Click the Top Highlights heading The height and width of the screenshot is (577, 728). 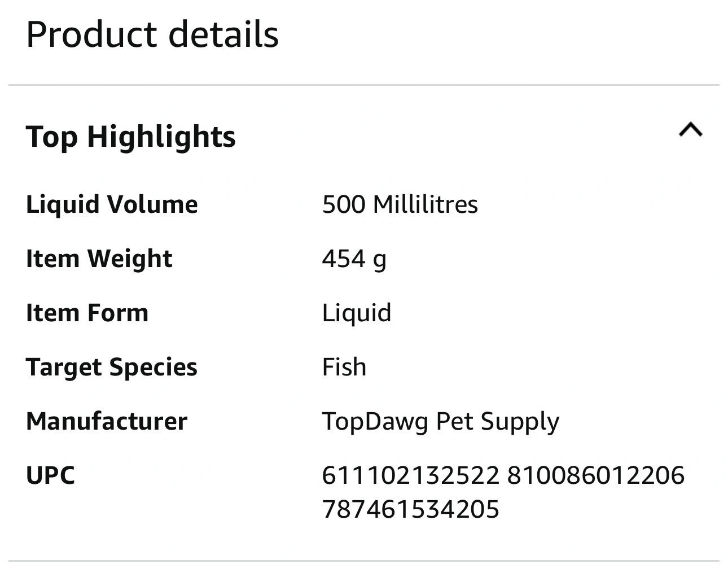pyautogui.click(x=131, y=137)
